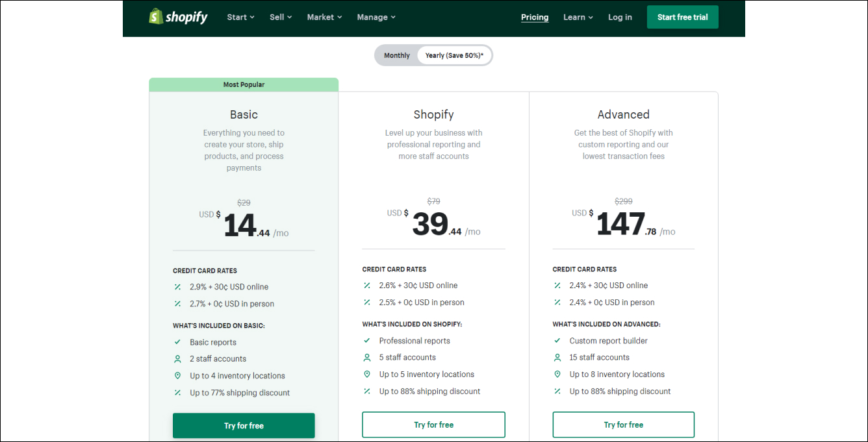Click checkmark icon beside Professional reports
This screenshot has width=868, height=442.
367,341
